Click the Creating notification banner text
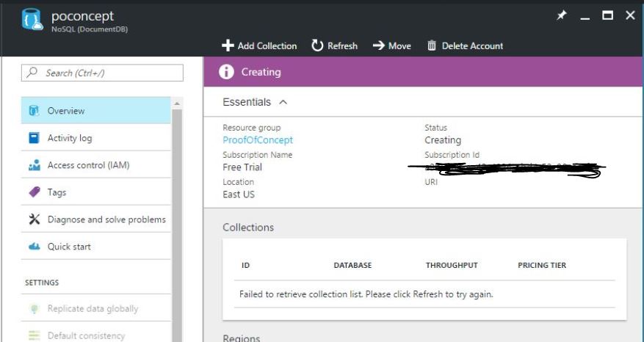Image resolution: width=644 pixels, height=342 pixels. (x=261, y=72)
